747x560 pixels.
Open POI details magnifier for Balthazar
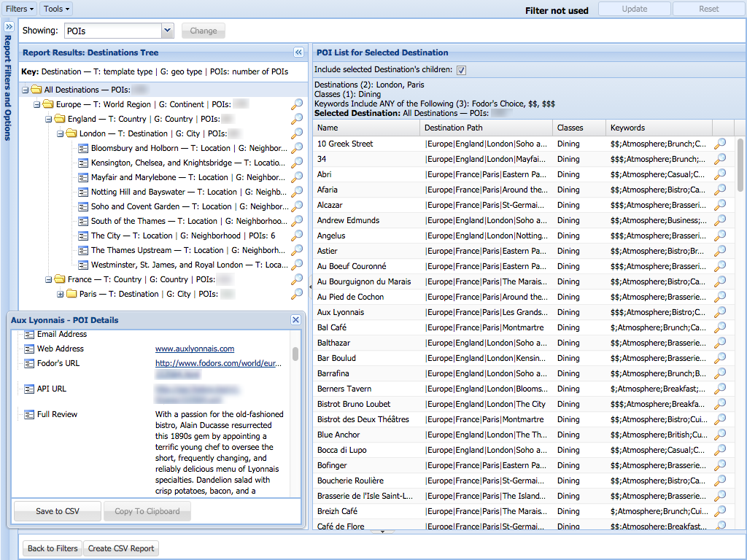click(720, 343)
